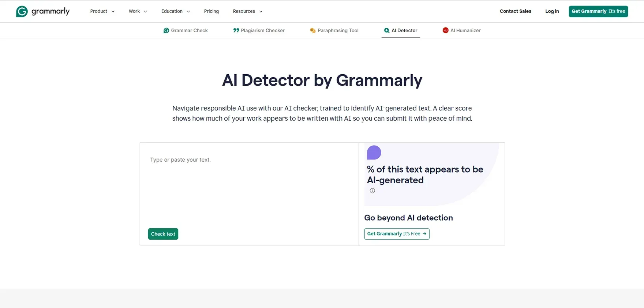Open the Pricing page
Image resolution: width=644 pixels, height=308 pixels.
point(211,11)
